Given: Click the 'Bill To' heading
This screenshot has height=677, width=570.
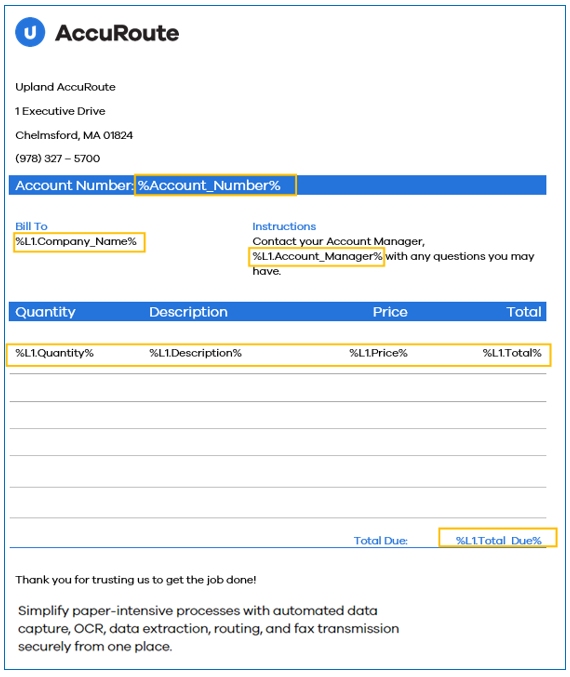Looking at the screenshot, I should 31,226.
